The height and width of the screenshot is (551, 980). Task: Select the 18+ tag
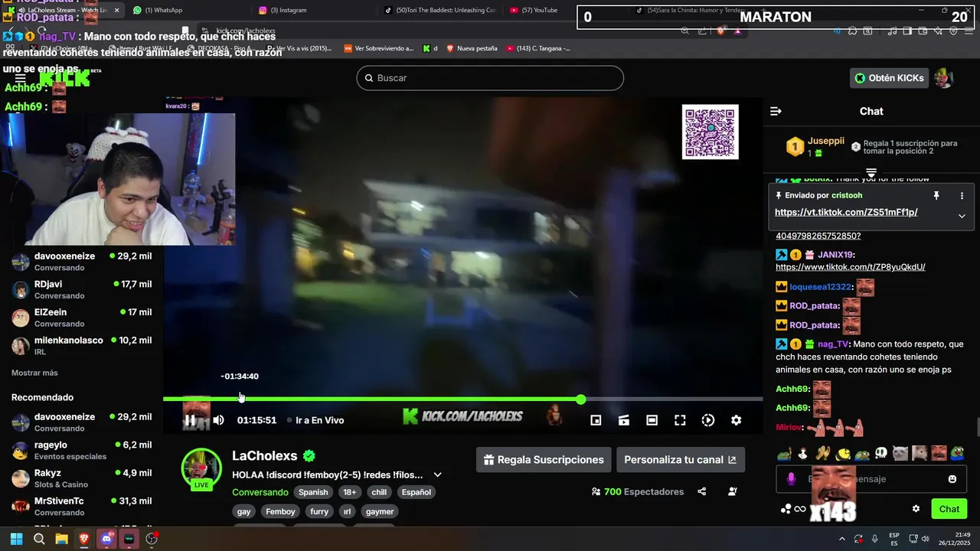pyautogui.click(x=350, y=492)
